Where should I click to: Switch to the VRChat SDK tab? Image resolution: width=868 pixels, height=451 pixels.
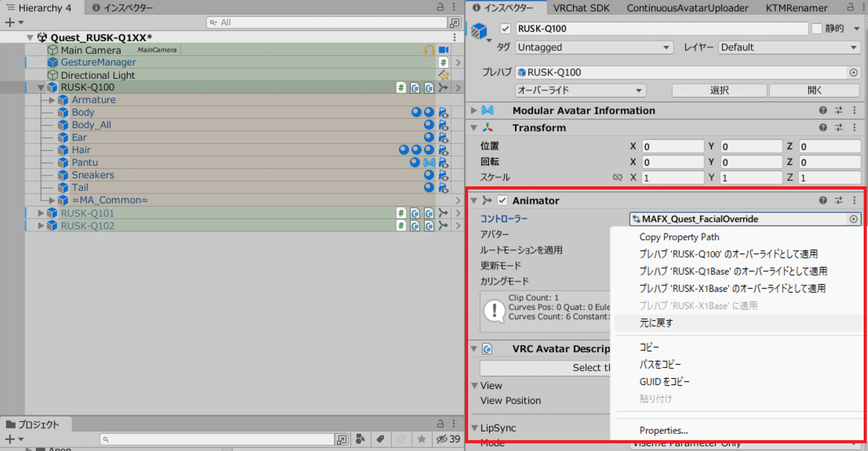coord(582,8)
